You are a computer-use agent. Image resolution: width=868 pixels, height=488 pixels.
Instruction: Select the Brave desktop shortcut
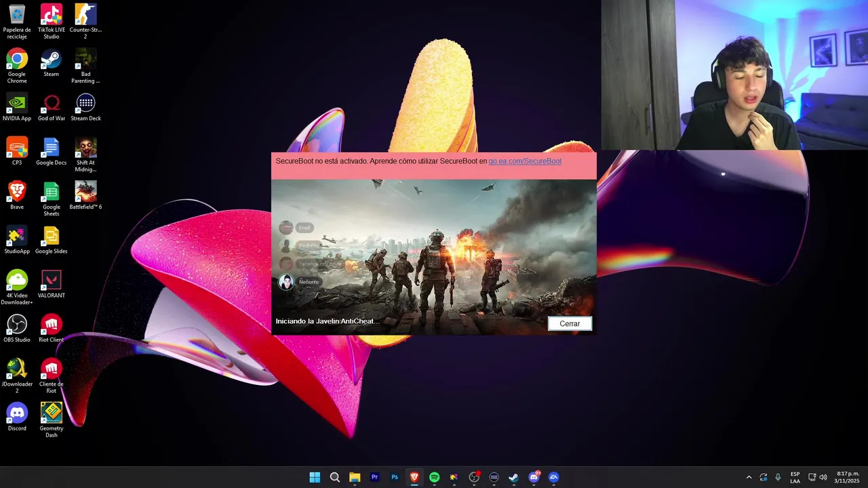tap(17, 195)
